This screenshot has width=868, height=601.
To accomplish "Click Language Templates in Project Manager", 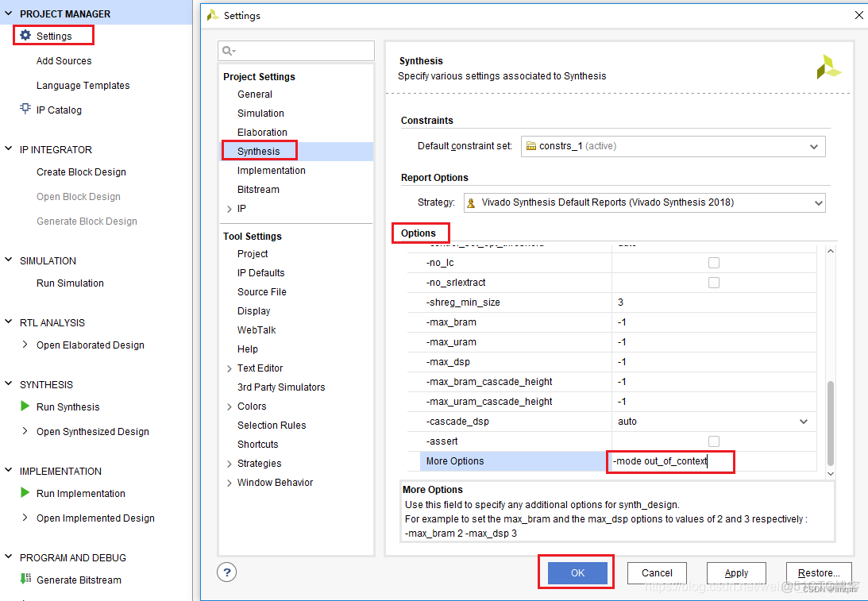I will pos(83,85).
